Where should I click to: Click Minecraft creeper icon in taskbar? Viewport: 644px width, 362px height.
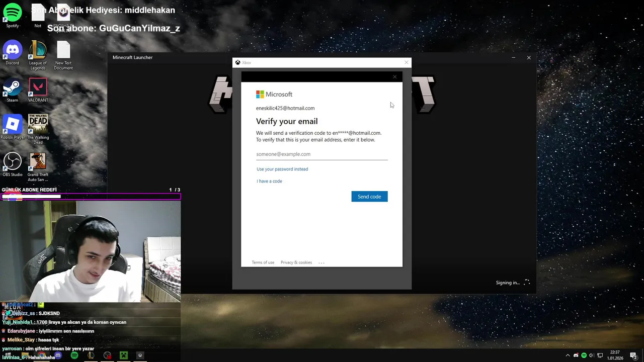point(123,355)
